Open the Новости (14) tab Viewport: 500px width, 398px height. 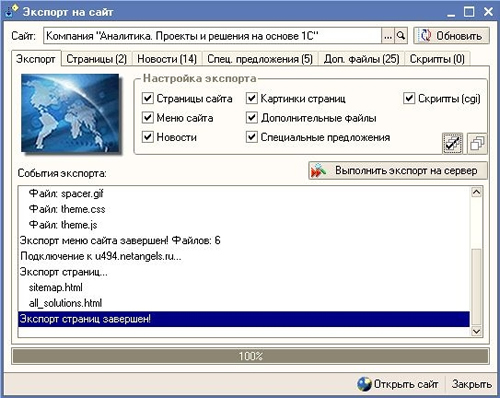tap(167, 59)
